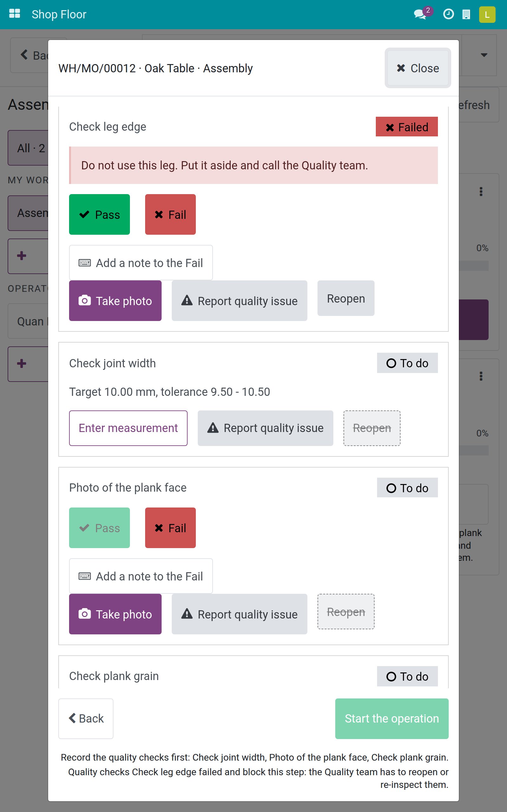Open the company building icon
The width and height of the screenshot is (507, 812).
point(466,14)
